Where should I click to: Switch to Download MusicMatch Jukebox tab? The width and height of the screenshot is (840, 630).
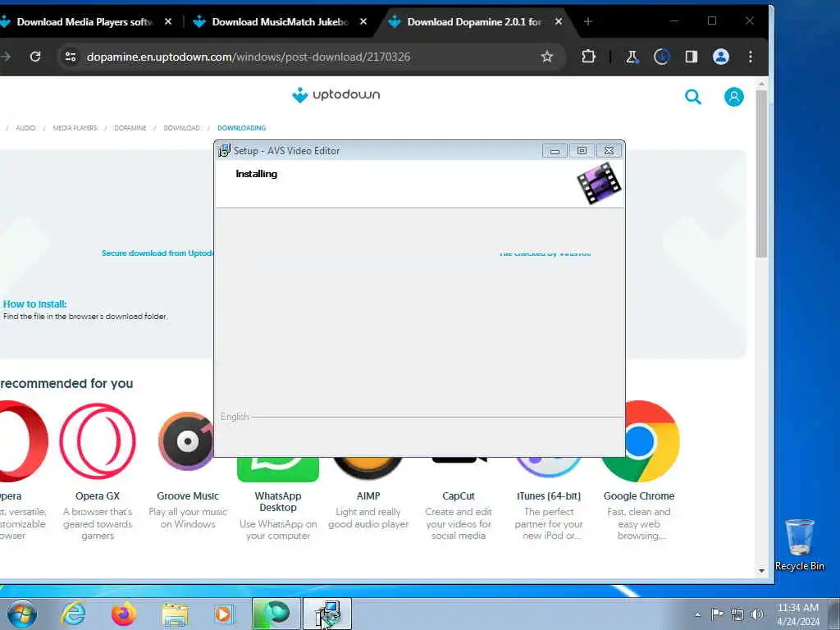(280, 21)
